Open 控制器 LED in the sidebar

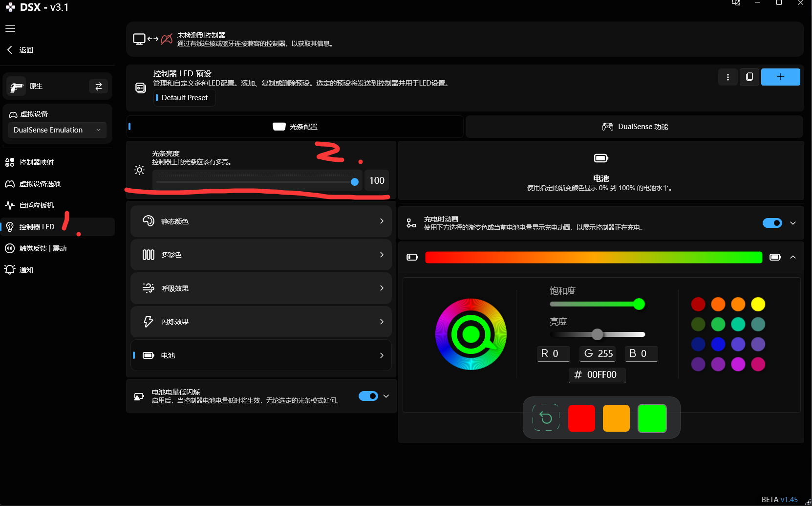(x=57, y=227)
